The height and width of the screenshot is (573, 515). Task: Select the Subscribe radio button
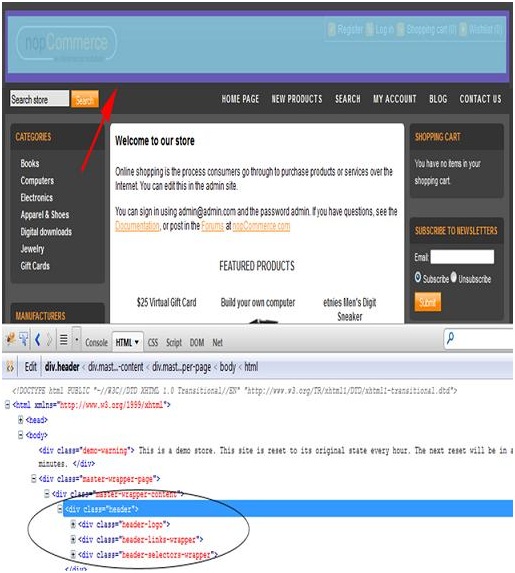tap(418, 277)
